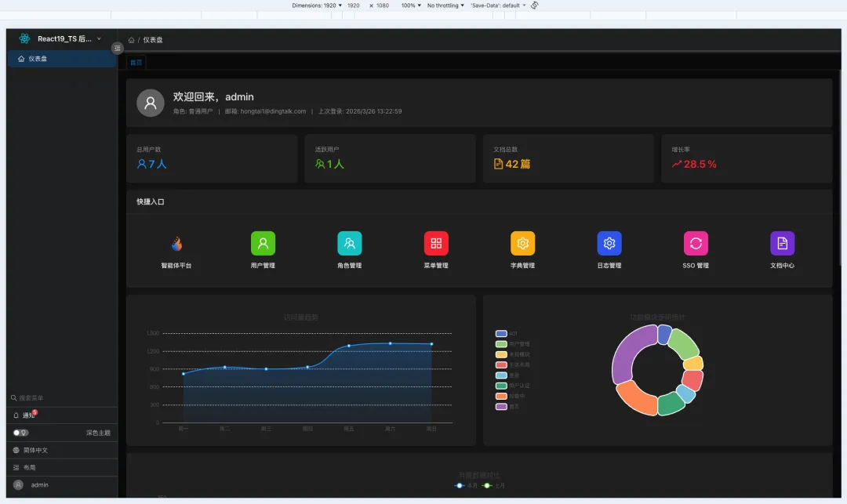Click the 快捷入口 section title
Viewport: 847px width, 504px height.
[x=150, y=201]
